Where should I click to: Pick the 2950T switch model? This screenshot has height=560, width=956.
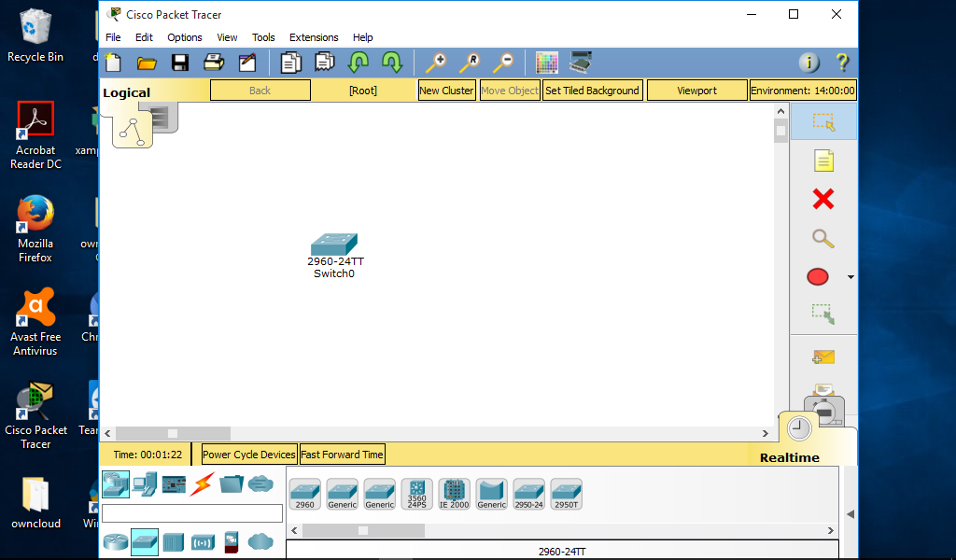(x=567, y=494)
